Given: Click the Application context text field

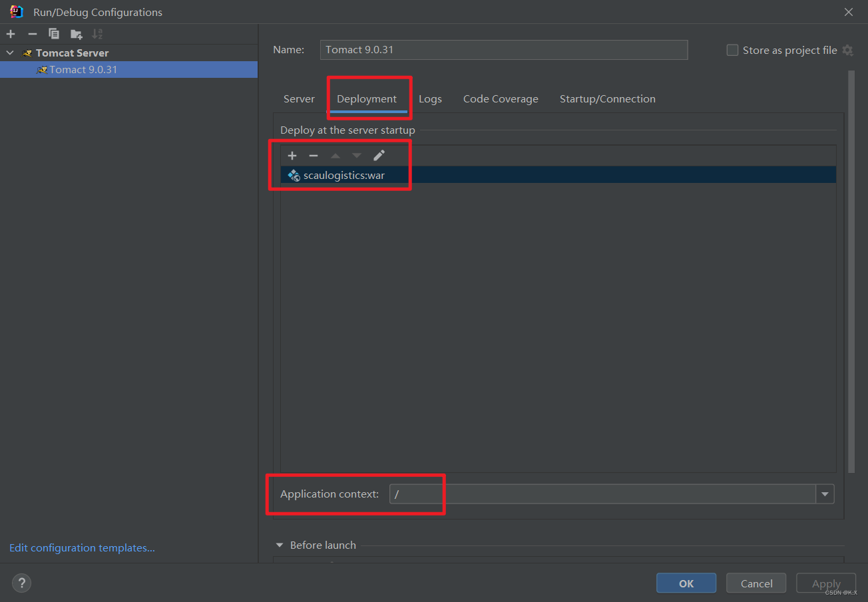Looking at the screenshot, I should tap(602, 494).
